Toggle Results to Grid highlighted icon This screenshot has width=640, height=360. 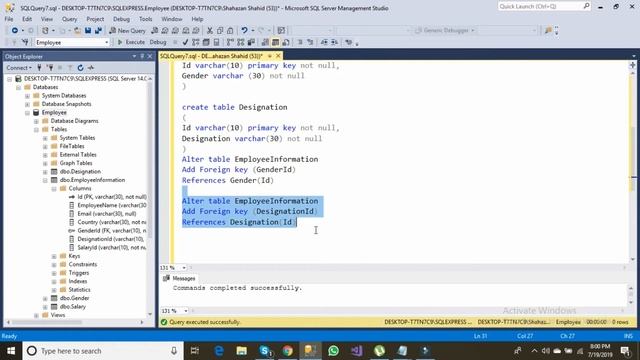(x=276, y=42)
